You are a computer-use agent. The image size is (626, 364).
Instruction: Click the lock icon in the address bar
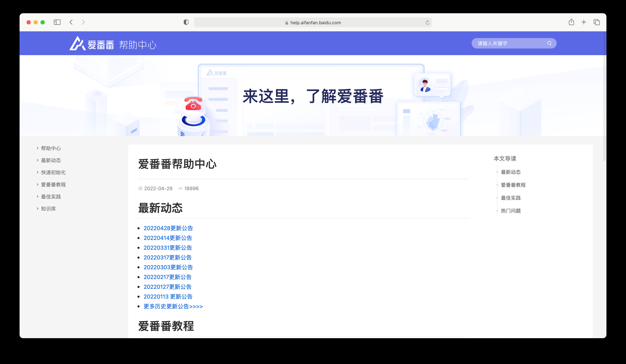pyautogui.click(x=287, y=23)
